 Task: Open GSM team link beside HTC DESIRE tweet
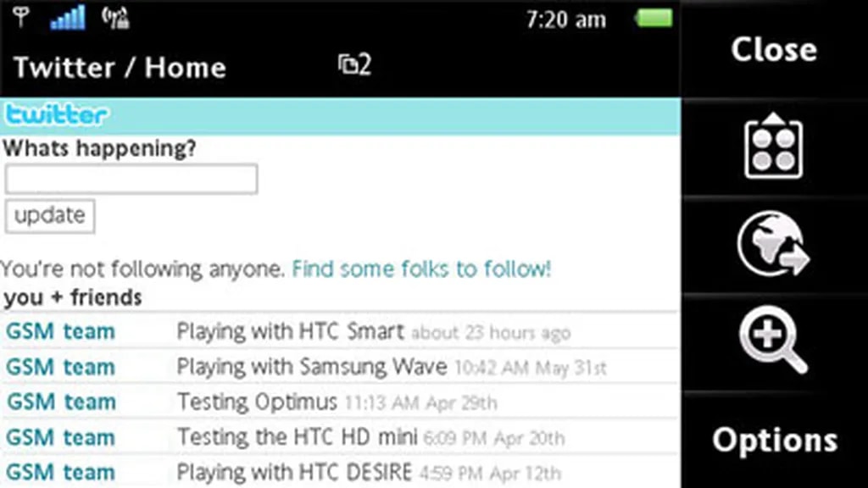(x=60, y=471)
